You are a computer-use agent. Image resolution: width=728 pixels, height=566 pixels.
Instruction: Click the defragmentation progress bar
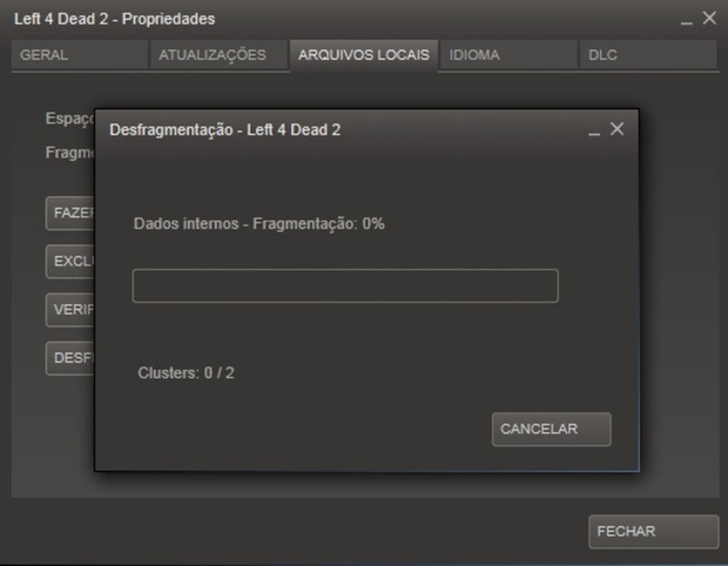[346, 286]
